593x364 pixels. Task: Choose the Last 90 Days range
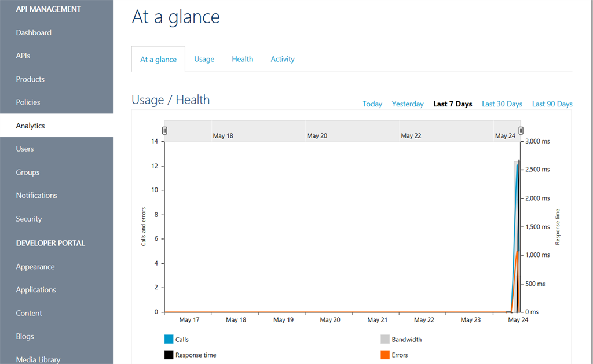click(x=552, y=104)
